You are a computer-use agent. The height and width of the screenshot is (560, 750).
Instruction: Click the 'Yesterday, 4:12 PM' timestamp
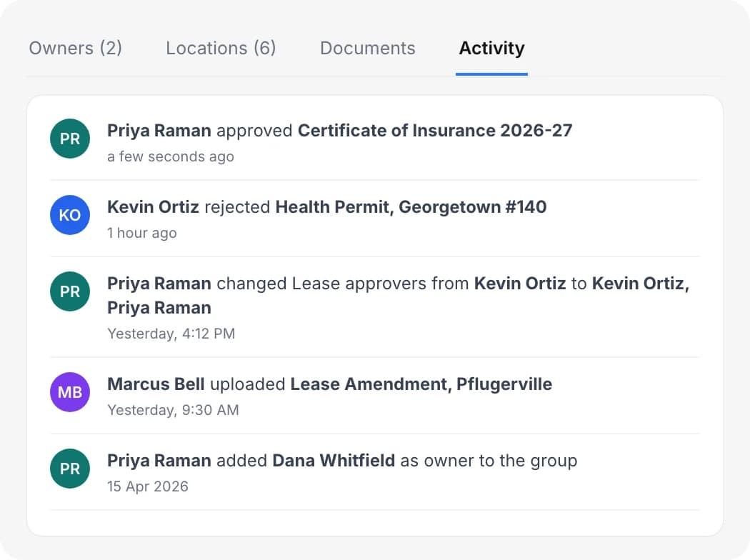(x=171, y=334)
